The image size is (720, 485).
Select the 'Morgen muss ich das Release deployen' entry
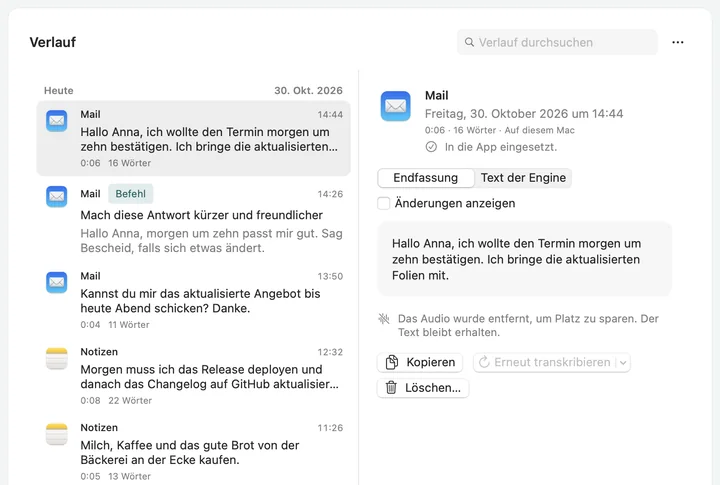point(193,376)
